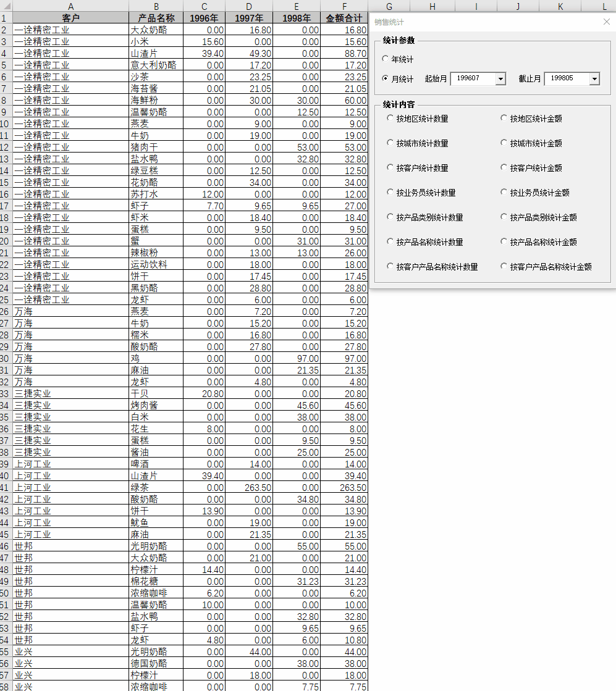
Task: Click the 截止月 text field showing 199805
Action: pyautogui.click(x=567, y=79)
